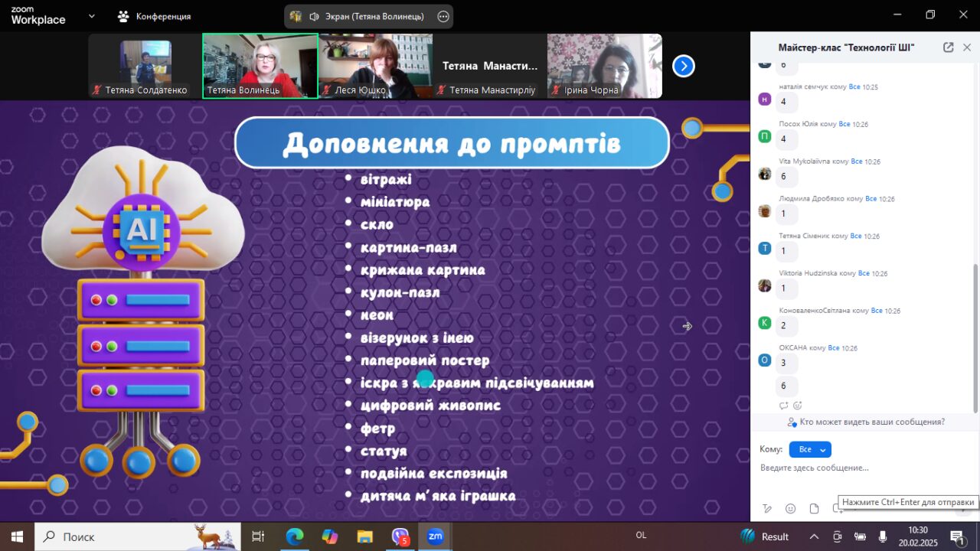Open text formatting options in chat
980x551 pixels.
click(x=768, y=509)
